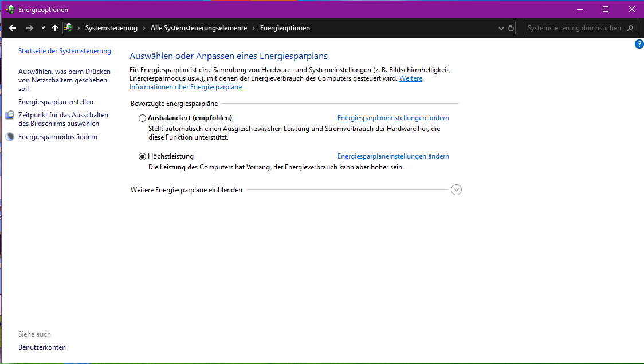Screen dimensions: 644x364
Task: Open the recent locations dropdown arrow
Action: (x=43, y=28)
